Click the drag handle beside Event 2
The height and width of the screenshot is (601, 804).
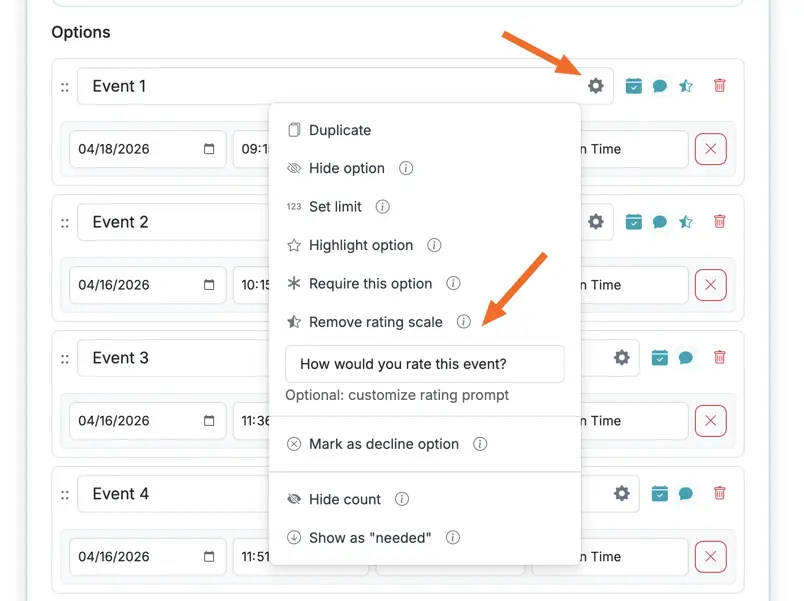(x=65, y=223)
